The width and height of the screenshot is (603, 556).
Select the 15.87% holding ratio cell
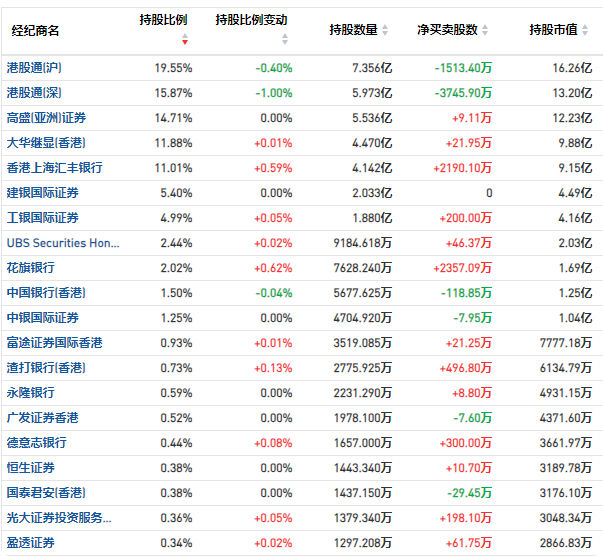tap(173, 93)
